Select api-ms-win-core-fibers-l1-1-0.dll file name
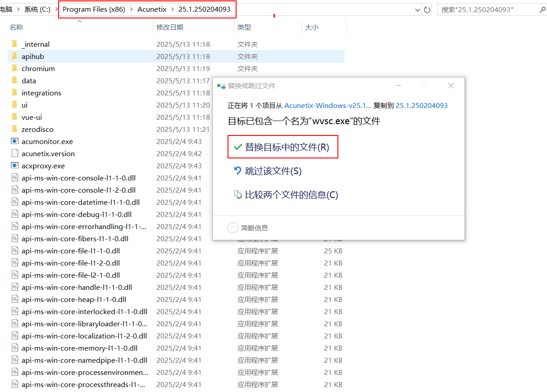The width and height of the screenshot is (547, 392). point(75,239)
